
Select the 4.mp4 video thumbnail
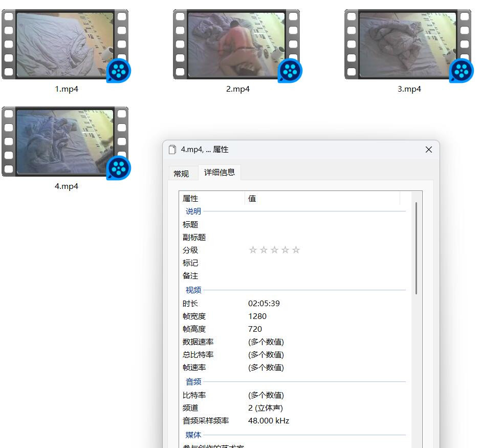64,142
